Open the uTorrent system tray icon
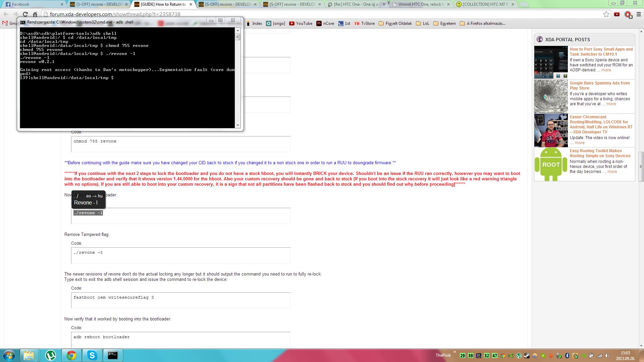Viewport: 644px width, 362px height. tap(519, 356)
